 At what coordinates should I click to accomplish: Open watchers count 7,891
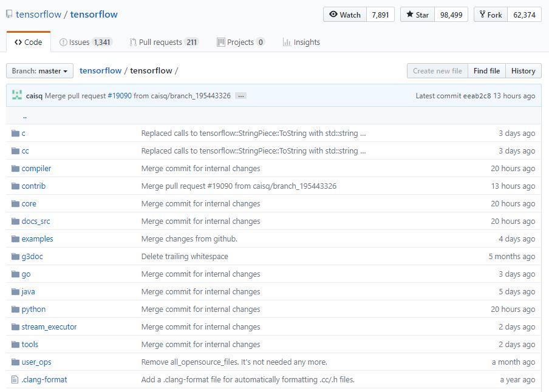[x=381, y=15]
